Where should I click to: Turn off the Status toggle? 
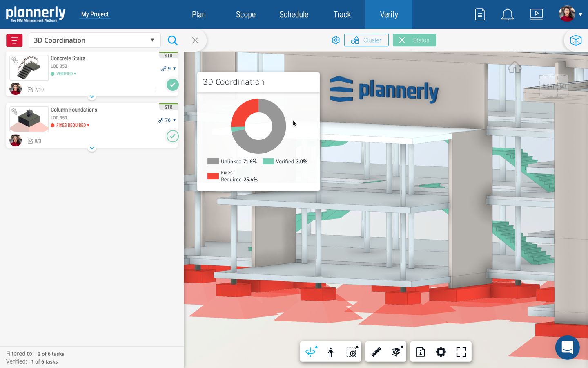[x=414, y=40]
